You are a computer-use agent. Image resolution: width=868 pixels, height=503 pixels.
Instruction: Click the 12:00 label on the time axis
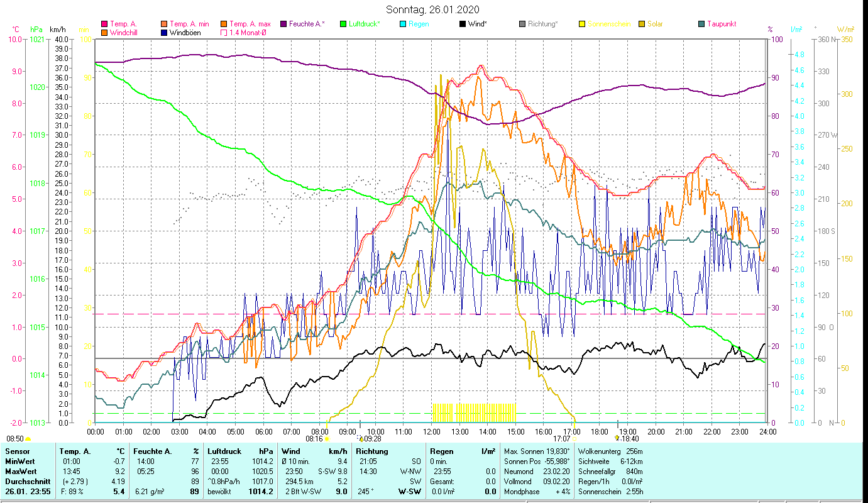(x=432, y=431)
